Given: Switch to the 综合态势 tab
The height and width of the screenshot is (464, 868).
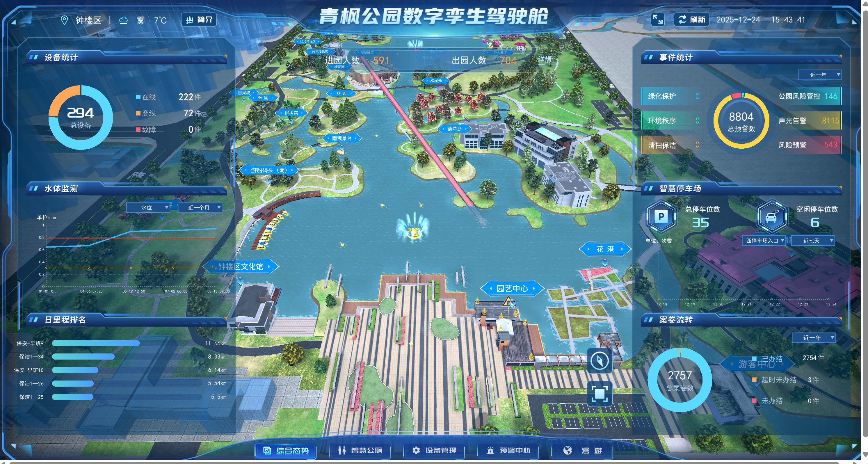Looking at the screenshot, I should [x=285, y=451].
